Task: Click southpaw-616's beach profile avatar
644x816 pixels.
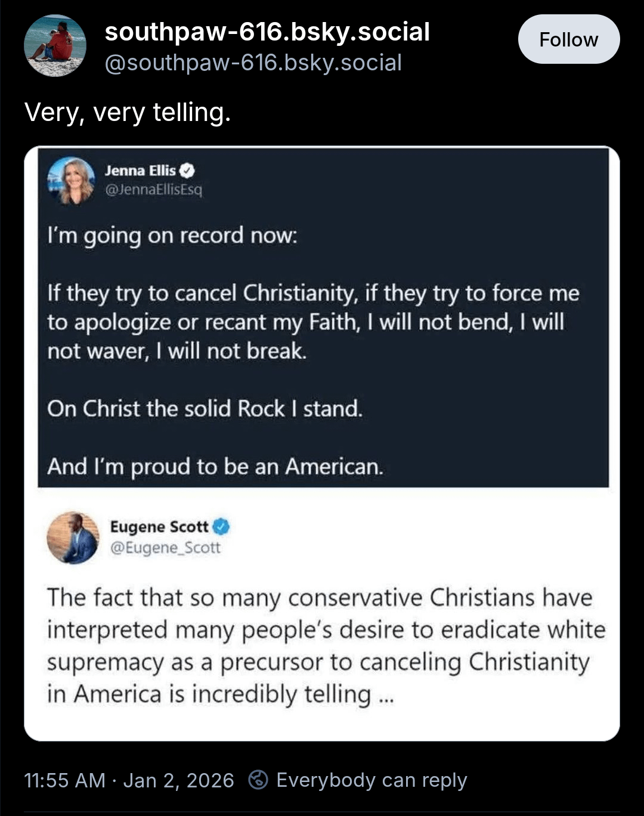Action: coord(55,46)
